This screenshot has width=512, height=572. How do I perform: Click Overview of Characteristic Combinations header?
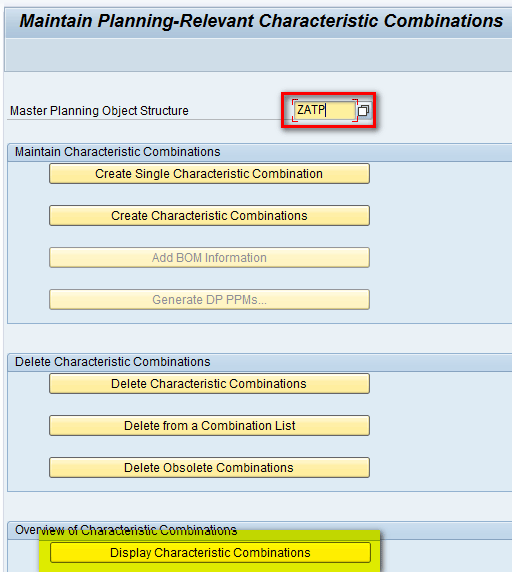point(126,530)
